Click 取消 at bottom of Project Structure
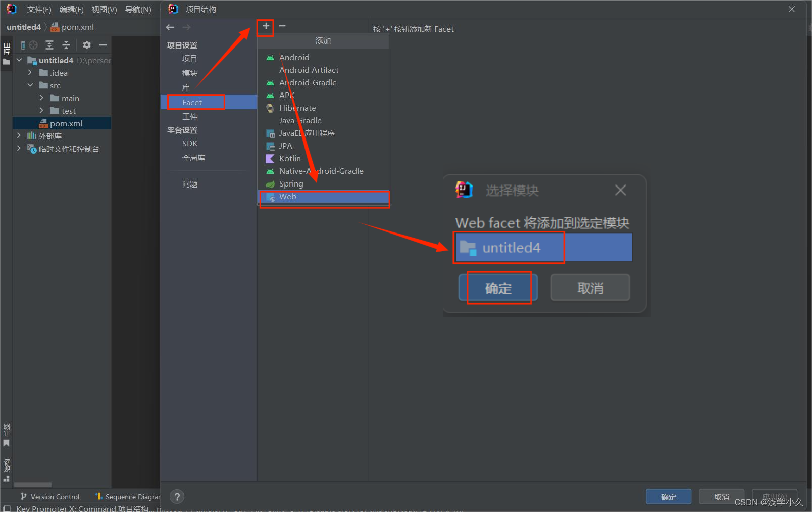The width and height of the screenshot is (812, 512). 722,497
